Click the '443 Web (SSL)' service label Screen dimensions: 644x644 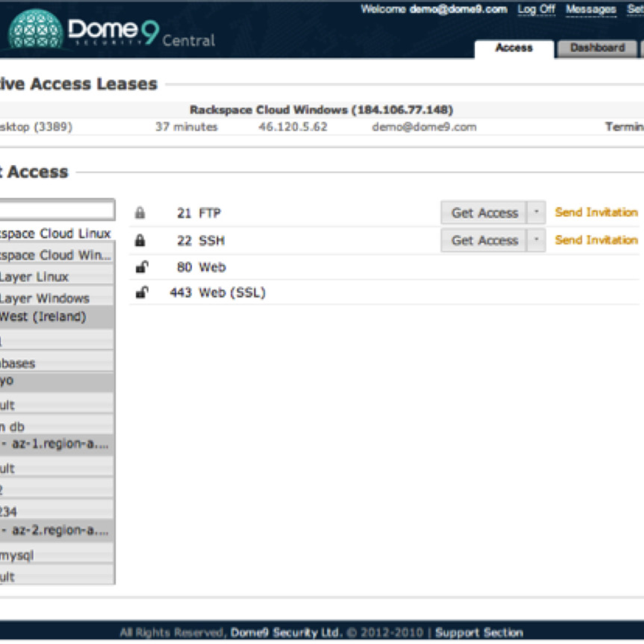tap(217, 293)
